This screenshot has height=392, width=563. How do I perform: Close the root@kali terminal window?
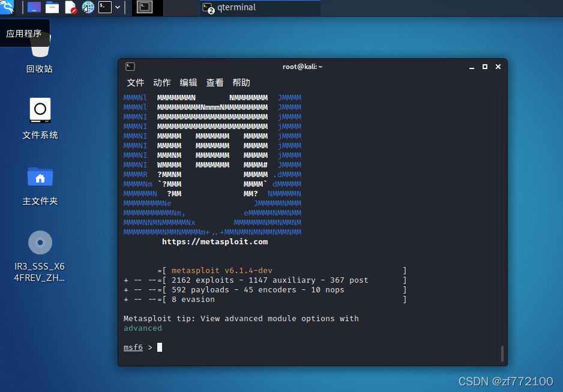498,67
